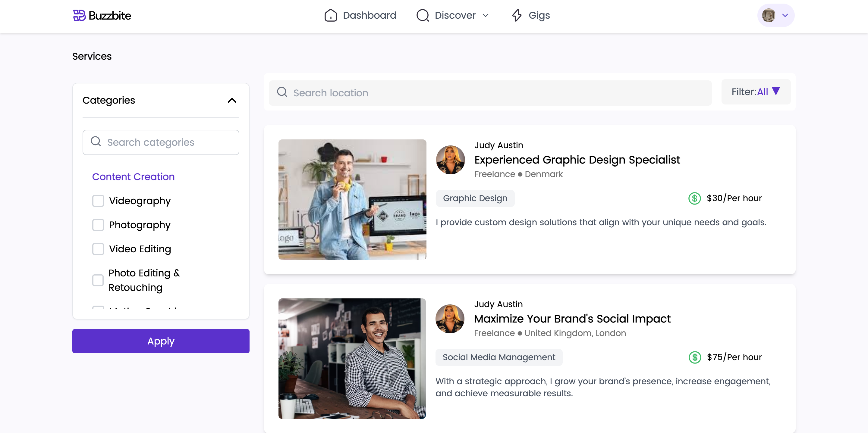Image resolution: width=868 pixels, height=433 pixels.
Task: Expand the profile menu chevron
Action: [x=785, y=15]
